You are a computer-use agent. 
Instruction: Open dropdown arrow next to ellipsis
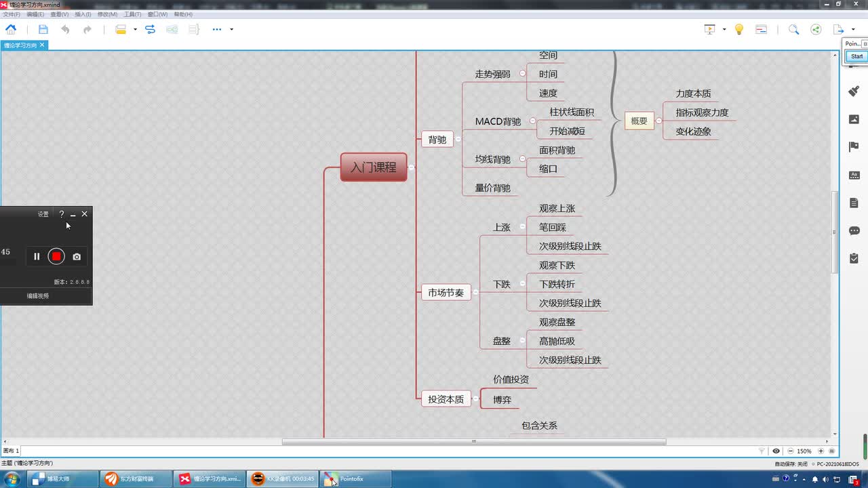pos(231,29)
